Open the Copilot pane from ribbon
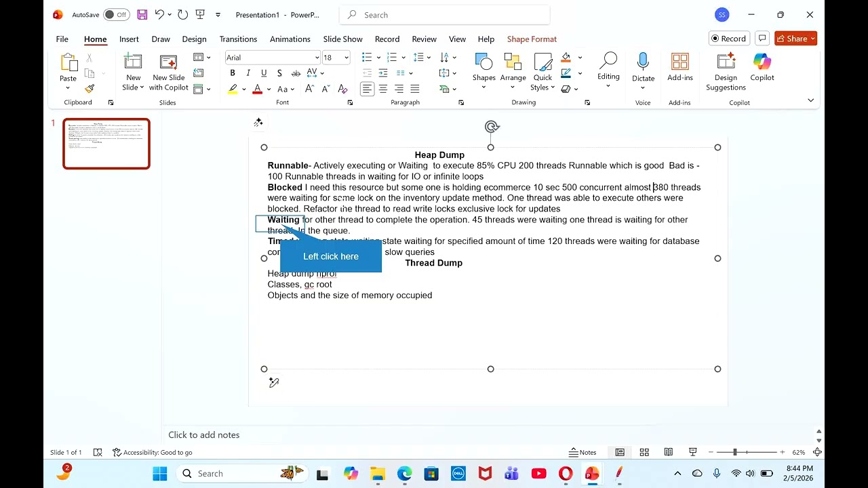868x488 pixels. pos(762,67)
